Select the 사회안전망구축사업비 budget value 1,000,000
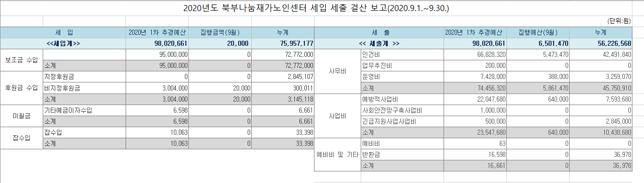Screen dimensions: 644x183 tap(475, 110)
